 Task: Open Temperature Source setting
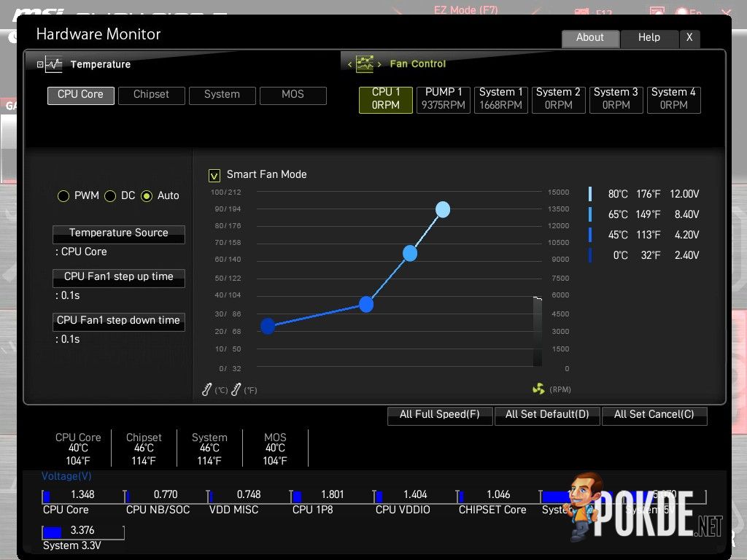(119, 234)
